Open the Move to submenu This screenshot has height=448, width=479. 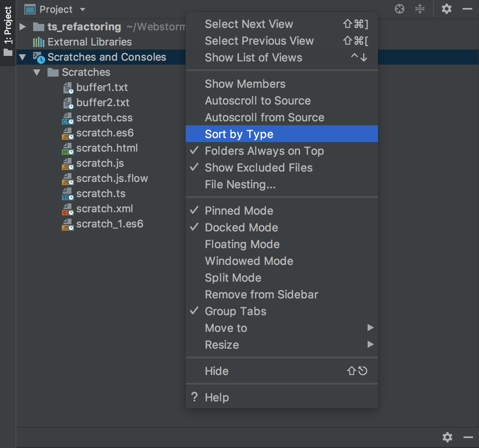coord(226,328)
